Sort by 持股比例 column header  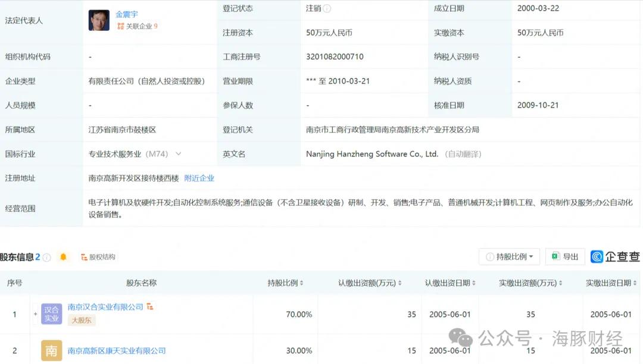tap(285, 283)
